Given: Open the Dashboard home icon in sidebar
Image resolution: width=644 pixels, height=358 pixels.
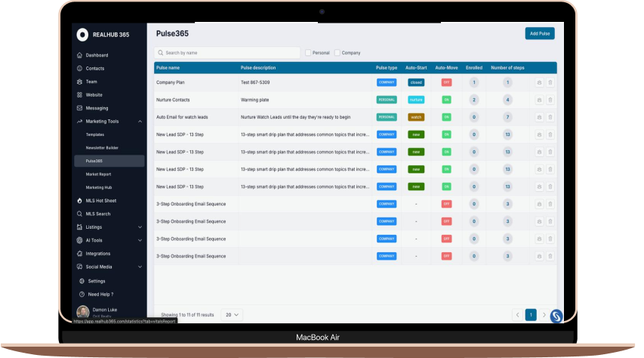Looking at the screenshot, I should click(79, 55).
